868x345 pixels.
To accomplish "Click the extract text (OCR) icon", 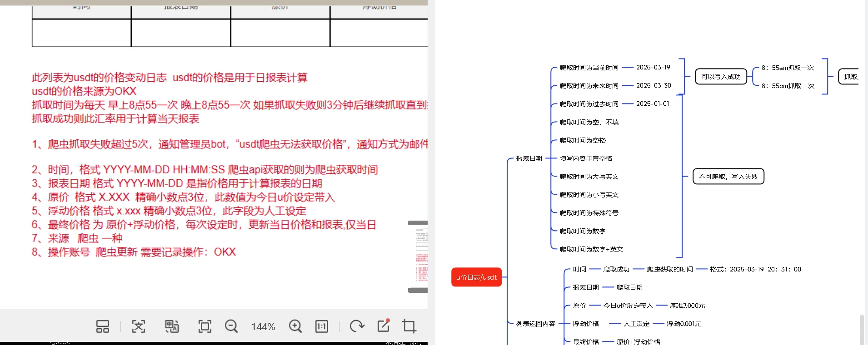I will point(139,326).
